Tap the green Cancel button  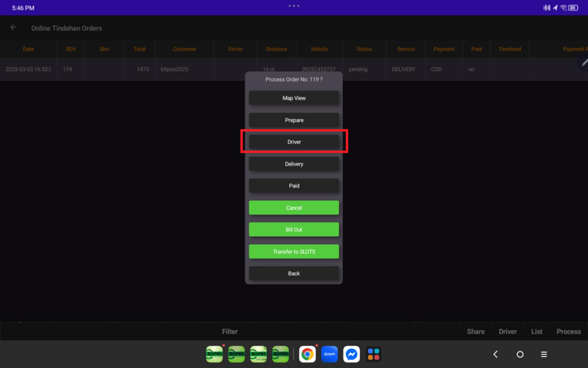pos(294,208)
